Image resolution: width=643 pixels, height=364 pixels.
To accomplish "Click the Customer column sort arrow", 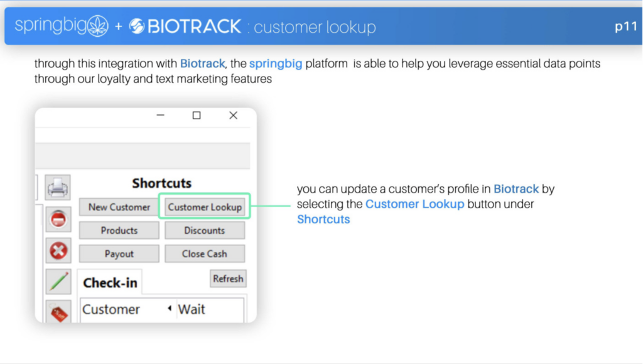I will click(x=170, y=308).
